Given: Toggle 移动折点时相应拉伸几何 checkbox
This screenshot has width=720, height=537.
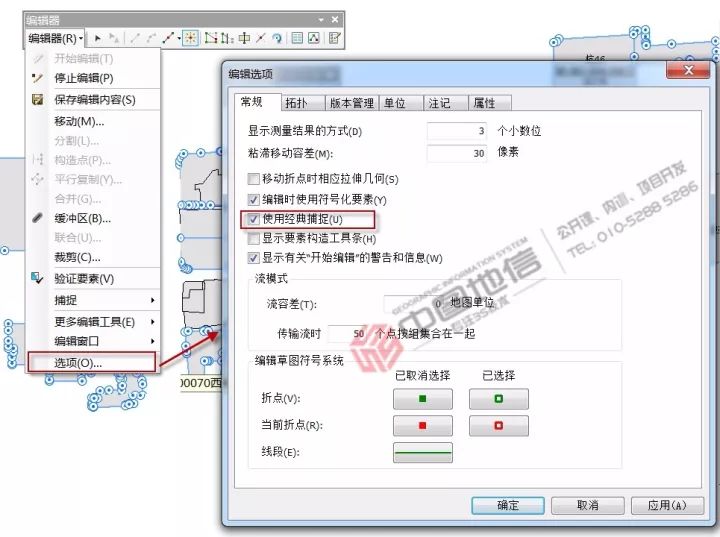Looking at the screenshot, I should 253,179.
